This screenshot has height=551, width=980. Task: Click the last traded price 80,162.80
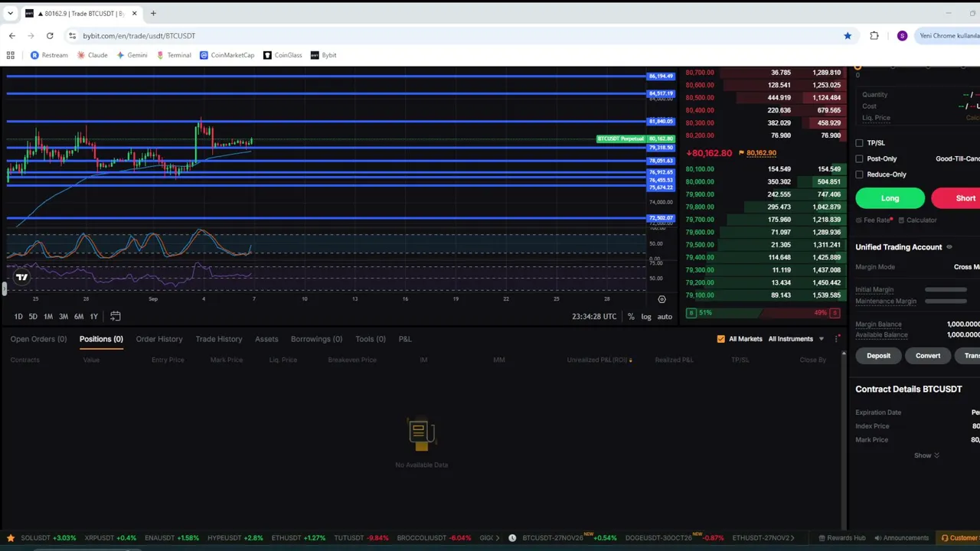[x=709, y=153]
